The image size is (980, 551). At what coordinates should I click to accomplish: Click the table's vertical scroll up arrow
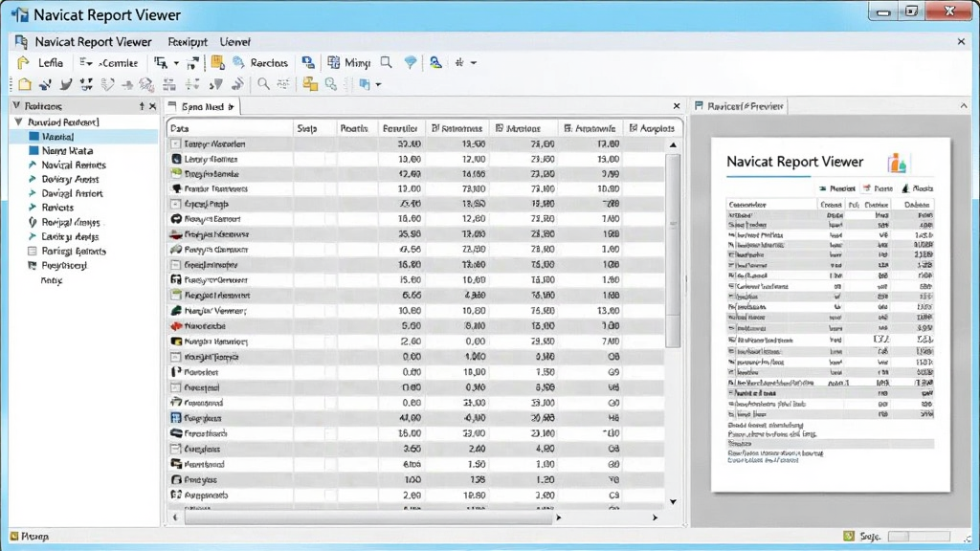click(673, 145)
